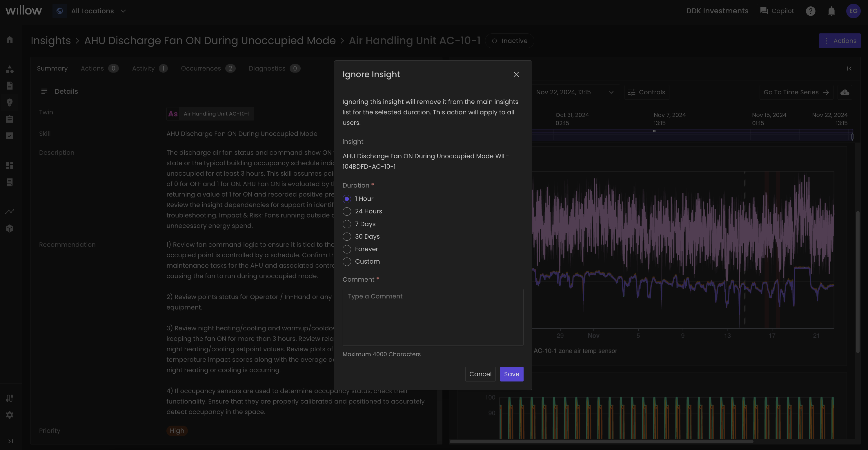
Task: Select the Tickets checkmark icon in sidebar
Action: pyautogui.click(x=10, y=136)
